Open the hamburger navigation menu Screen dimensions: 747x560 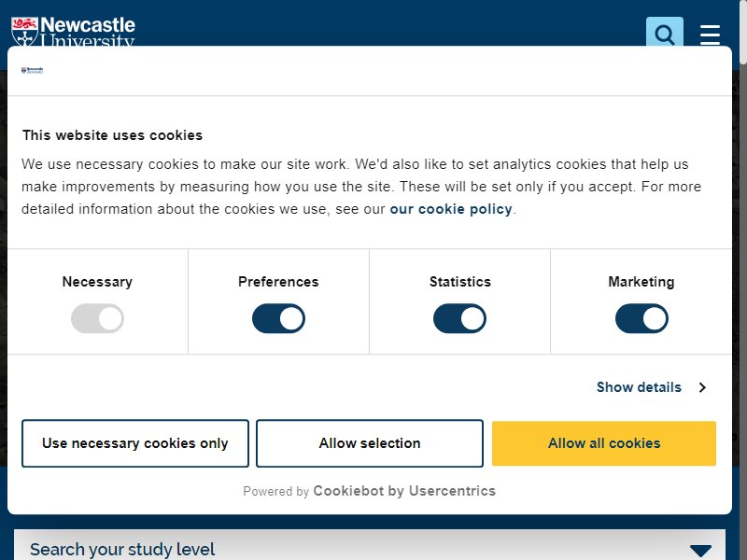(x=710, y=35)
